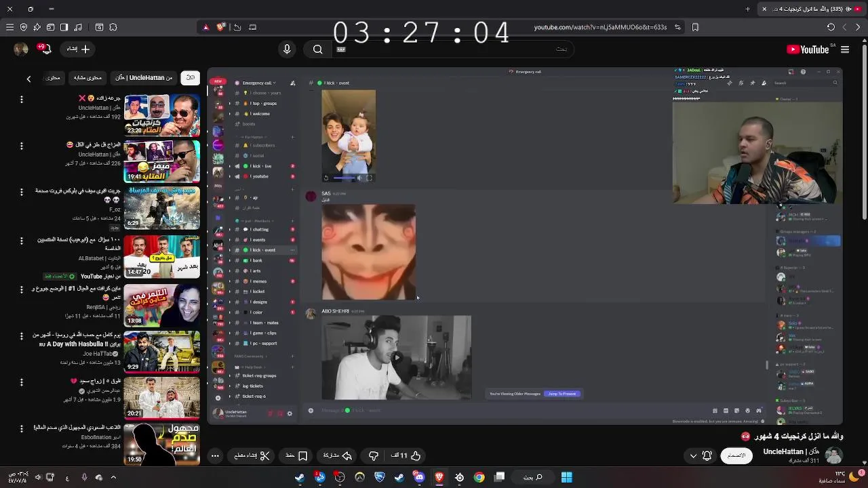This screenshot has height=488, width=868.
Task: Open the 19:41 recommended video thumbnail
Action: point(161,161)
